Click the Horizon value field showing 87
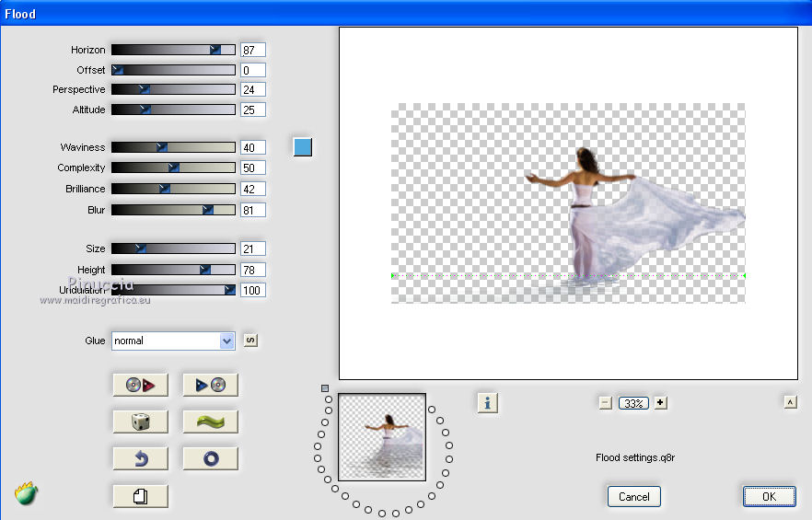812x520 pixels. click(x=252, y=51)
